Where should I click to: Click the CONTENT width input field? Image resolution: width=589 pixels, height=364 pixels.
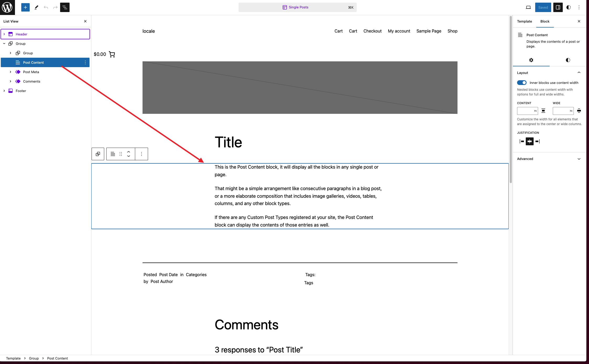tap(527, 111)
